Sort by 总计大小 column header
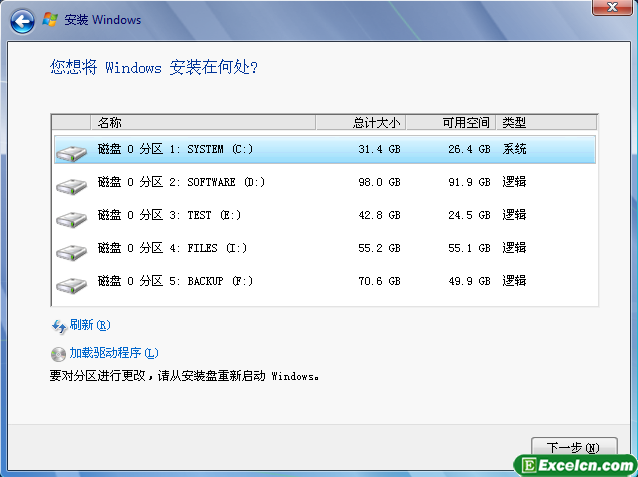 click(361, 123)
